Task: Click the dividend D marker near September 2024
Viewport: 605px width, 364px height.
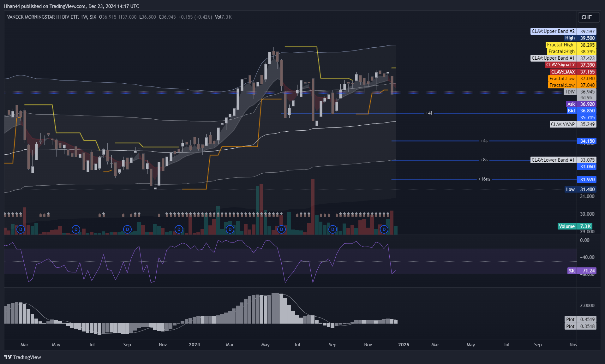Action: point(332,230)
